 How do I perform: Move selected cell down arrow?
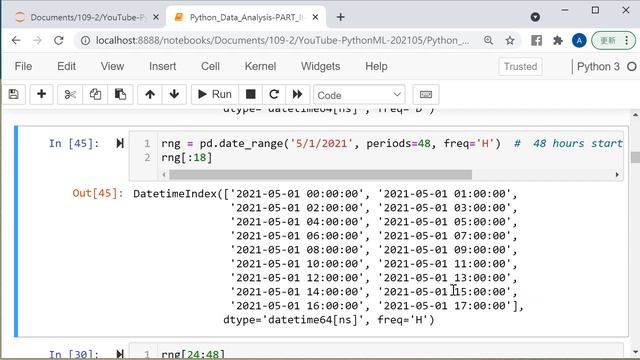(174, 94)
